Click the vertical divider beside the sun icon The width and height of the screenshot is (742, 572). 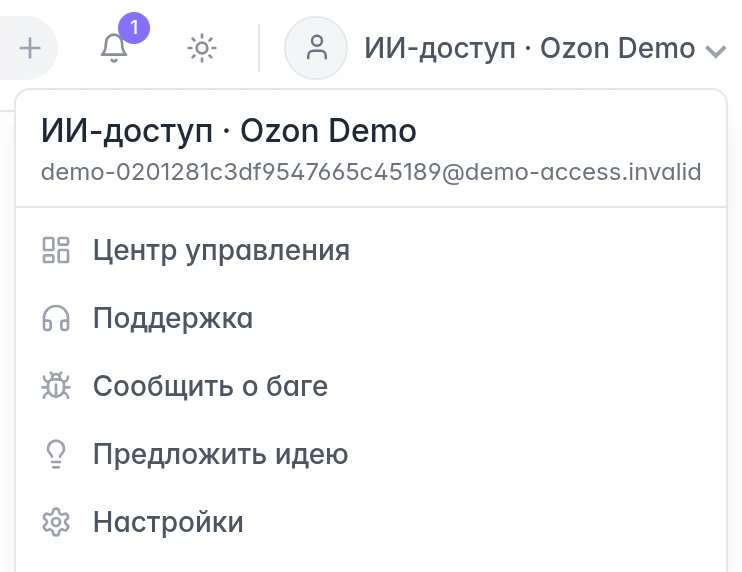pos(259,48)
